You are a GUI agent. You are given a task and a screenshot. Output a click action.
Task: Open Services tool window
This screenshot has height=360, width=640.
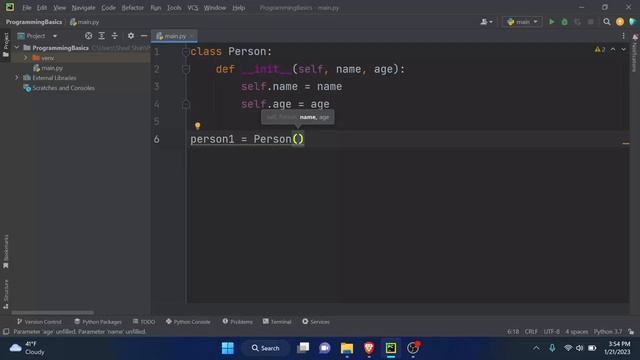[316, 322]
